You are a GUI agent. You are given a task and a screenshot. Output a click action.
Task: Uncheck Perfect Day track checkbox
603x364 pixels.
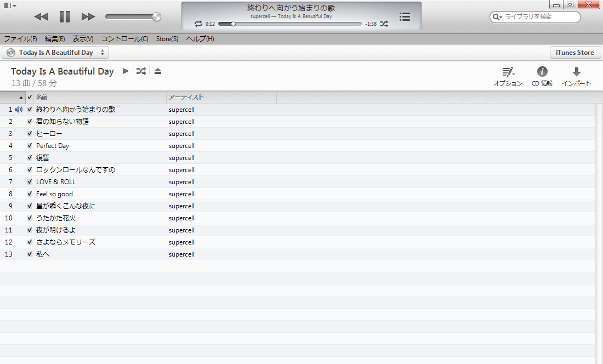click(x=30, y=146)
